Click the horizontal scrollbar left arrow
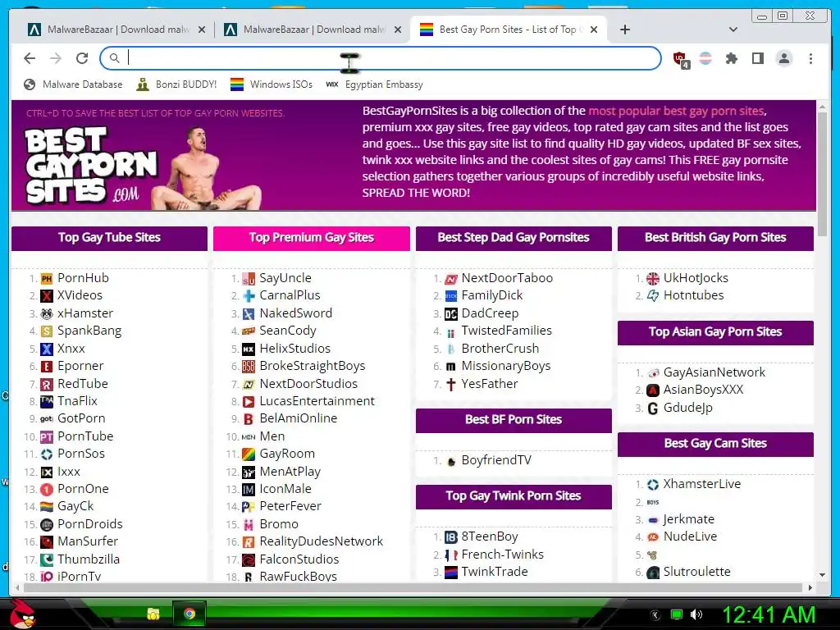The image size is (840, 630). click(x=17, y=587)
